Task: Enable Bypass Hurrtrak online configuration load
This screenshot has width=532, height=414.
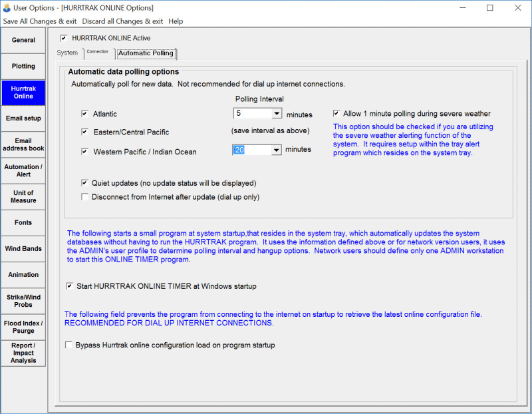Action: [69, 345]
